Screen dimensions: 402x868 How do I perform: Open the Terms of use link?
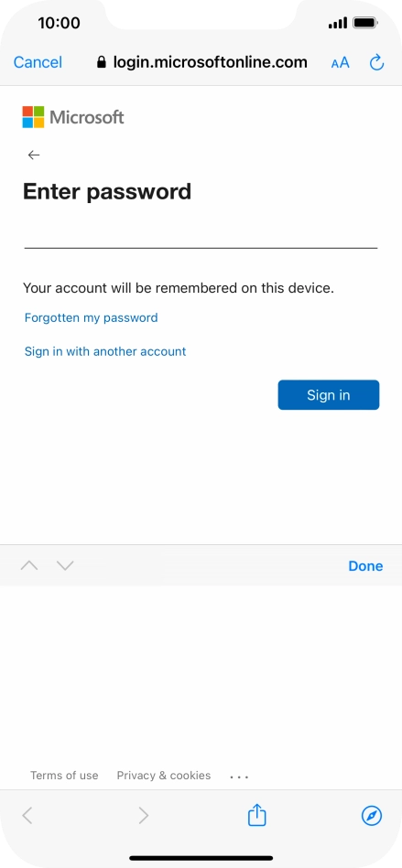click(64, 776)
